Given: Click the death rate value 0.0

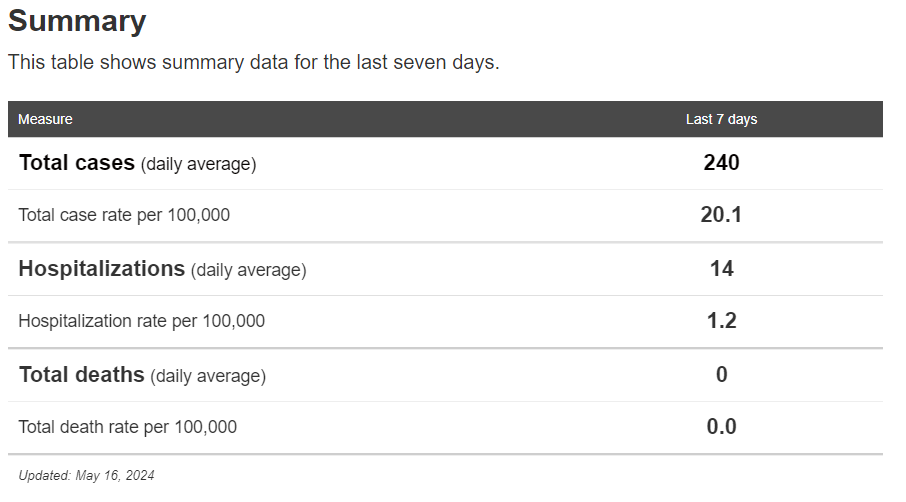Looking at the screenshot, I should click(x=721, y=427).
